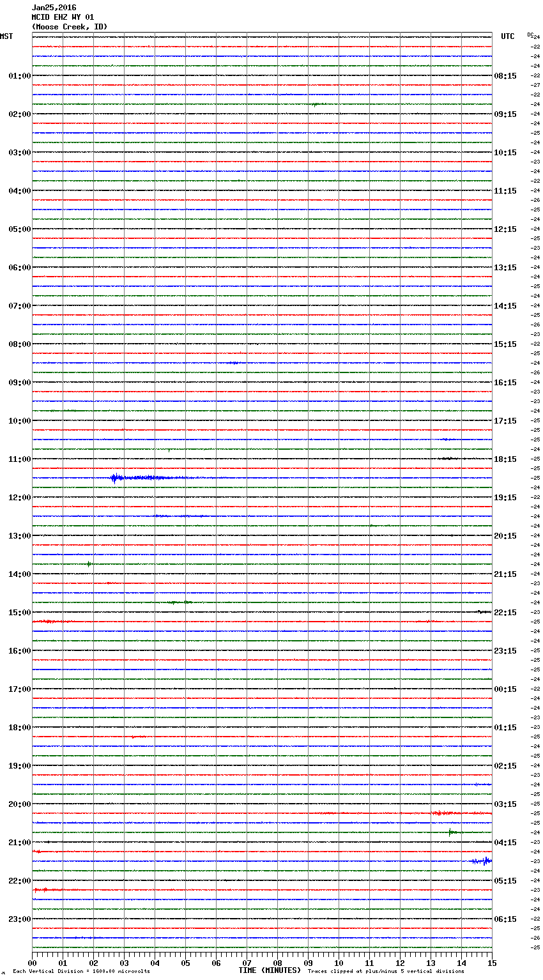
Task: Click the red burst near minute 13 after 20:00
Action: (x=440, y=813)
